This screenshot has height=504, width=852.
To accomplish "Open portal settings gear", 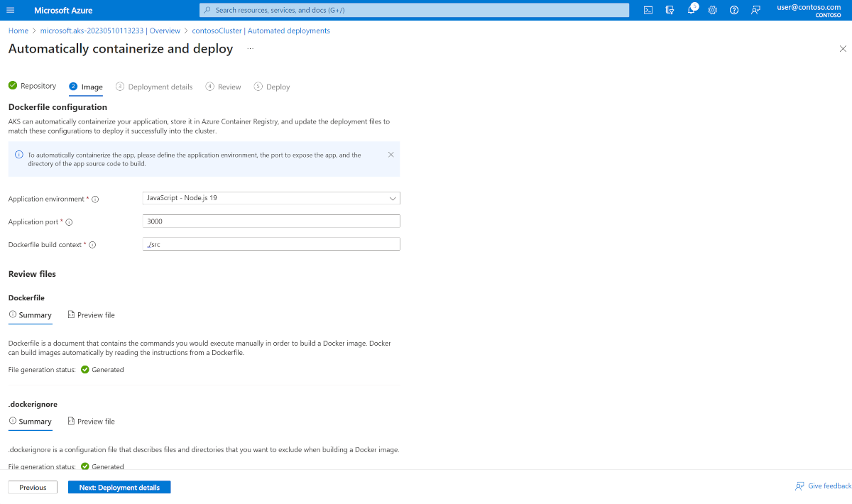I will click(x=713, y=10).
